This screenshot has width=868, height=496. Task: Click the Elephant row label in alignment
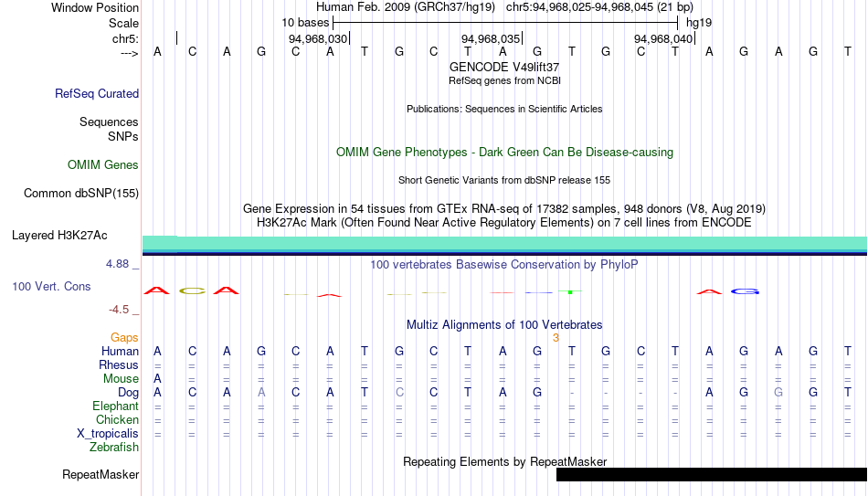pyautogui.click(x=116, y=406)
